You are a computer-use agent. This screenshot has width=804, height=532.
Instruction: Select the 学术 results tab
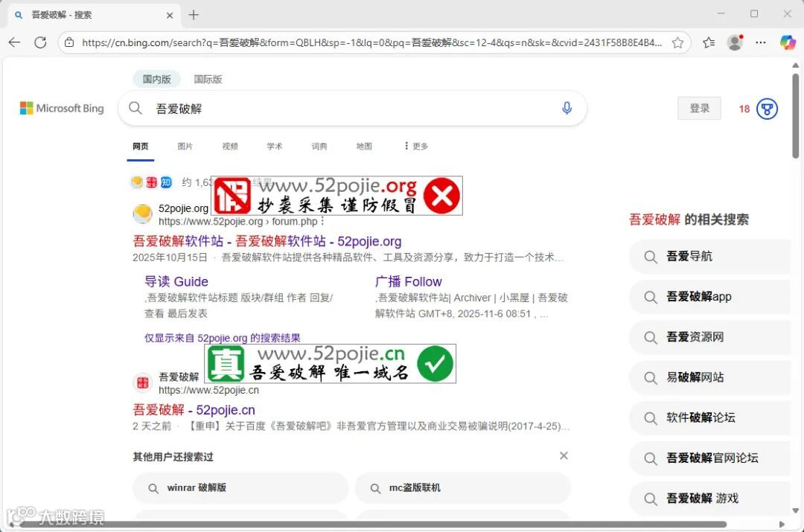[274, 146]
